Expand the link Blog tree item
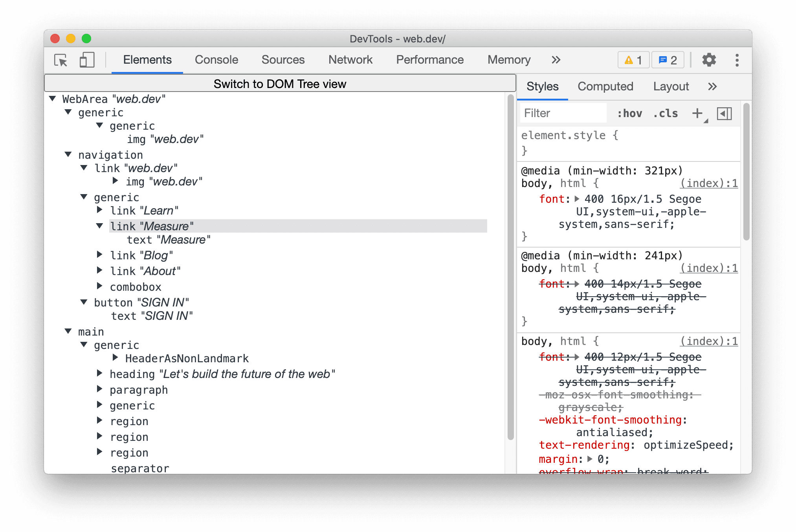796x532 pixels. click(x=100, y=256)
